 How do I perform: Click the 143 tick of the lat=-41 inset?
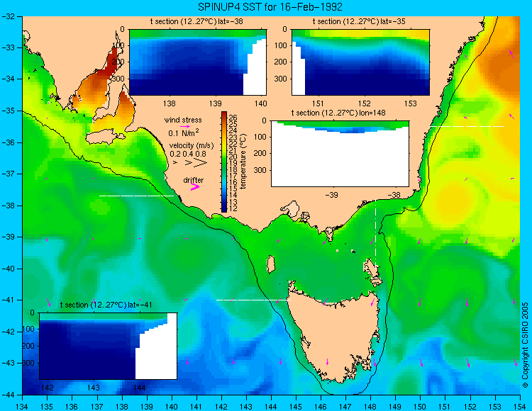click(94, 388)
